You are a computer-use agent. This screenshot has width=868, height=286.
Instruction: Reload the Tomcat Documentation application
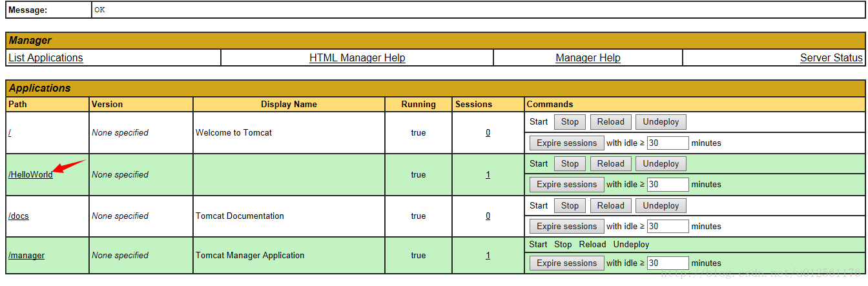(x=610, y=206)
